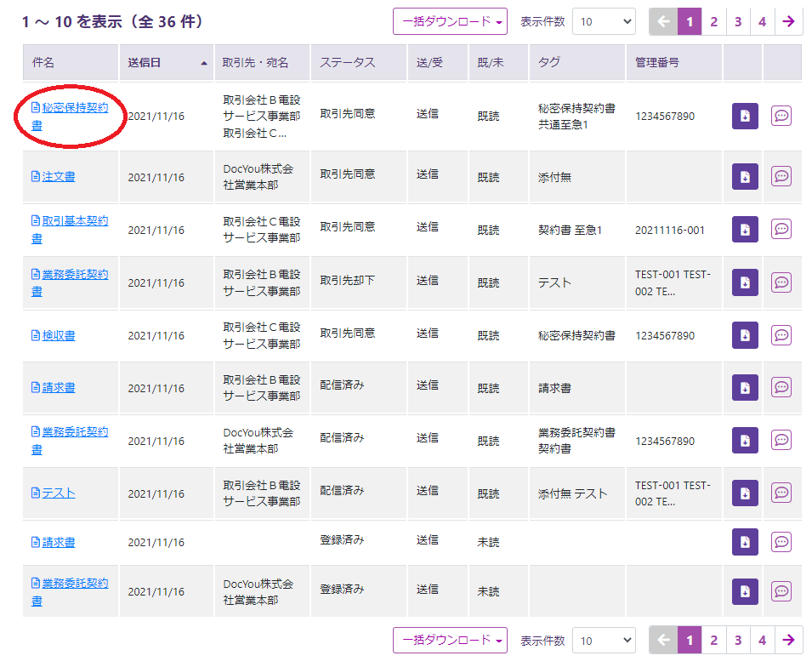Download the 秘密保持契約書 row document
812x667 pixels.
[745, 116]
